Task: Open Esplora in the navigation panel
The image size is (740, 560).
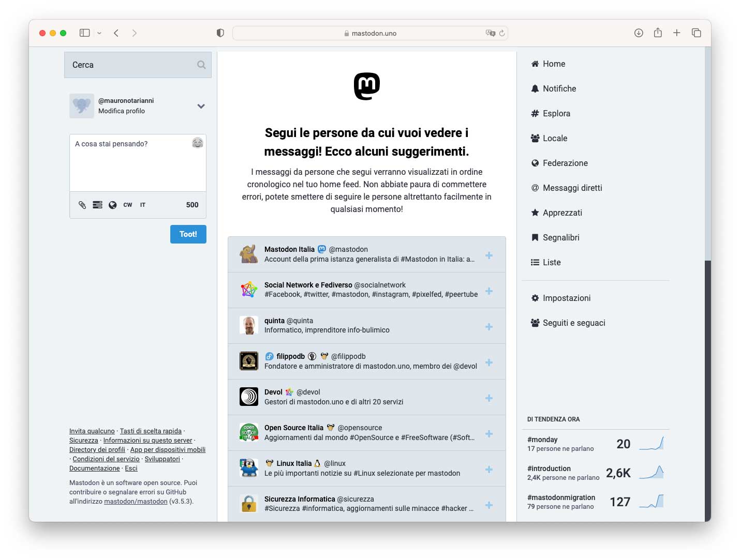Action: 551,113
